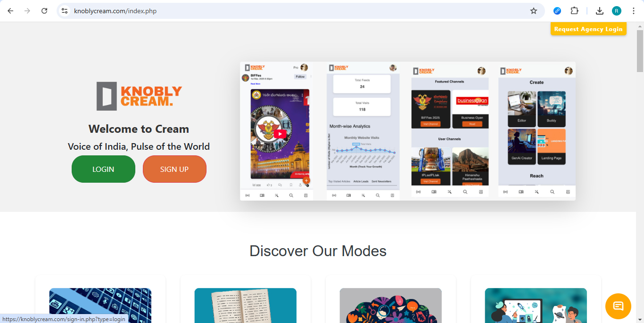Screen dimensions: 644x323
Task: Click the open book mode card image
Action: [x=246, y=306]
